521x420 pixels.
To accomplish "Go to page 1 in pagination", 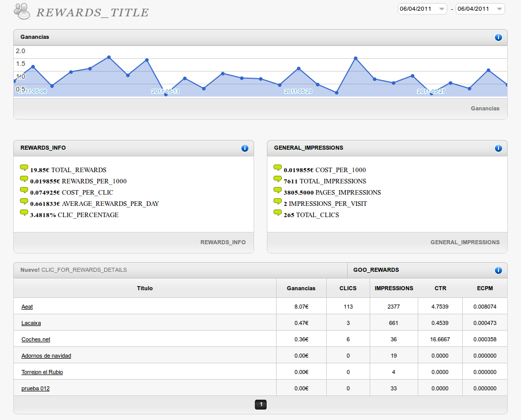I will (261, 405).
